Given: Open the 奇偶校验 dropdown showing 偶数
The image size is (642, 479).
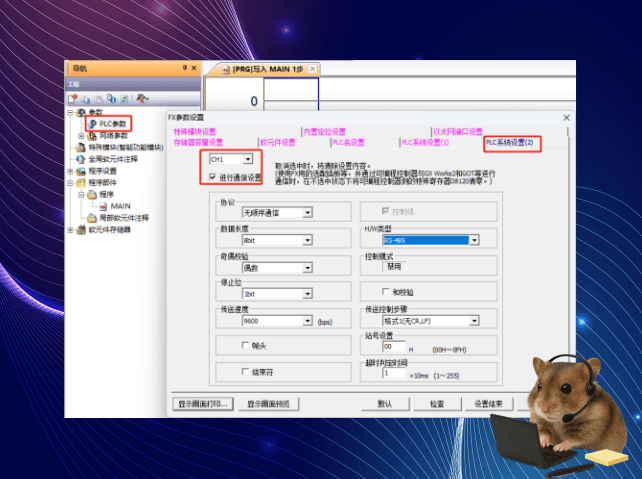Looking at the screenshot, I should point(307,268).
